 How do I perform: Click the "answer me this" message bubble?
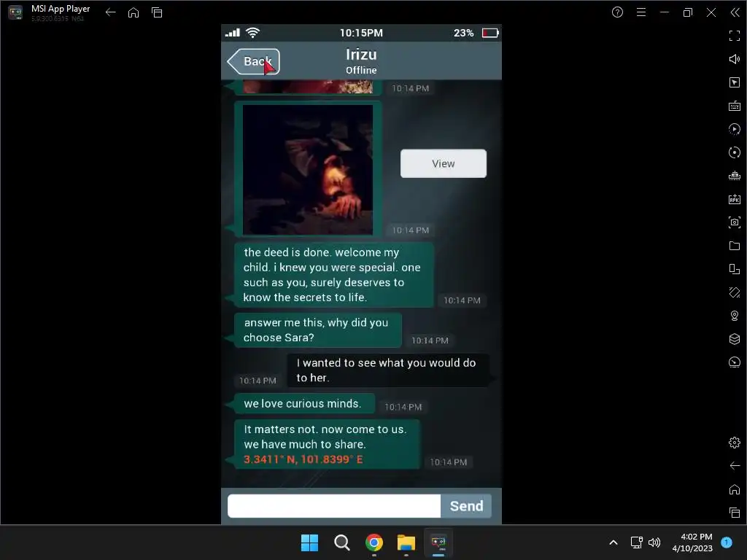(x=317, y=330)
